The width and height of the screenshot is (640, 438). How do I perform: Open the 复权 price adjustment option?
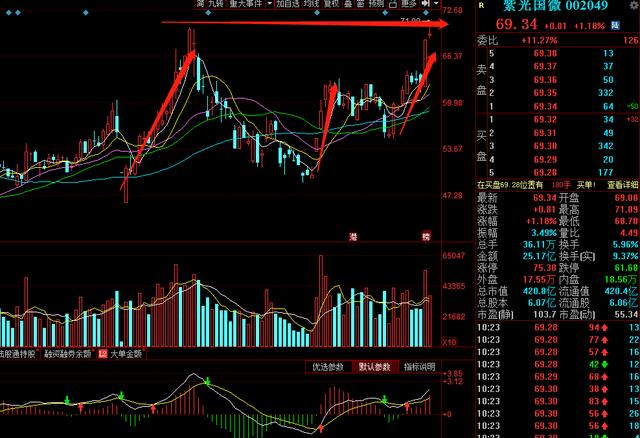(x=331, y=4)
